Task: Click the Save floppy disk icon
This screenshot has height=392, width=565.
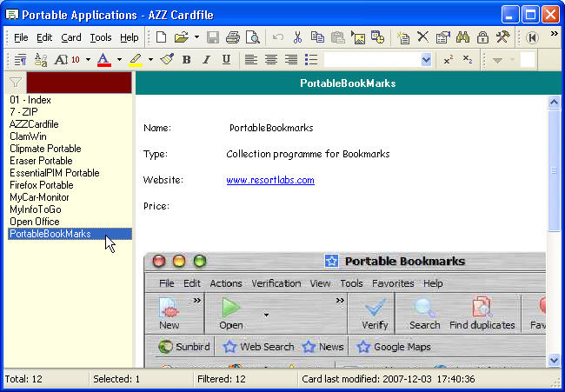Action: (x=213, y=37)
